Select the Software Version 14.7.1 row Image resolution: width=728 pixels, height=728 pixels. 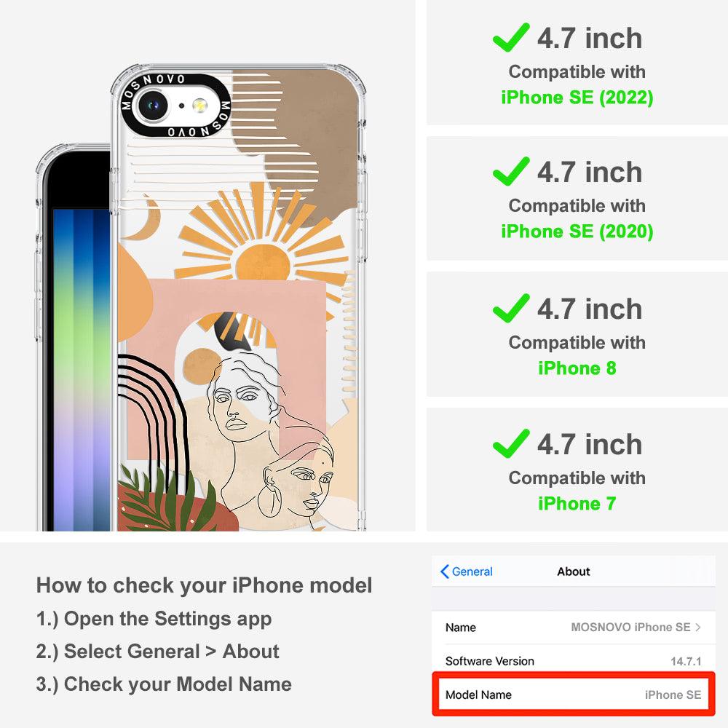click(574, 661)
